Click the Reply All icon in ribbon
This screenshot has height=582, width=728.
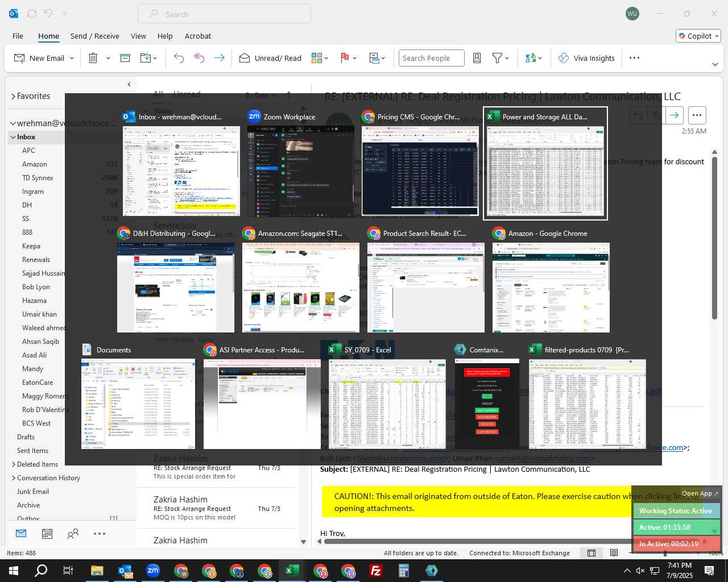click(x=199, y=58)
